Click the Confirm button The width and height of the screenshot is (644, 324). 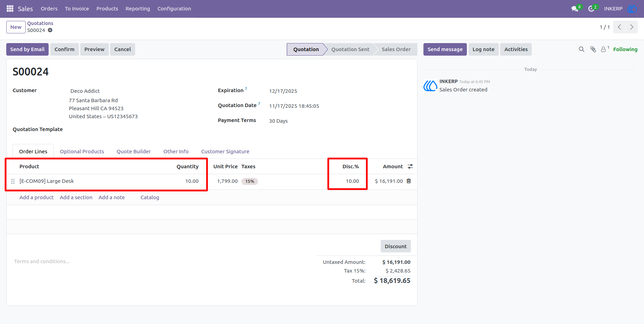point(65,49)
